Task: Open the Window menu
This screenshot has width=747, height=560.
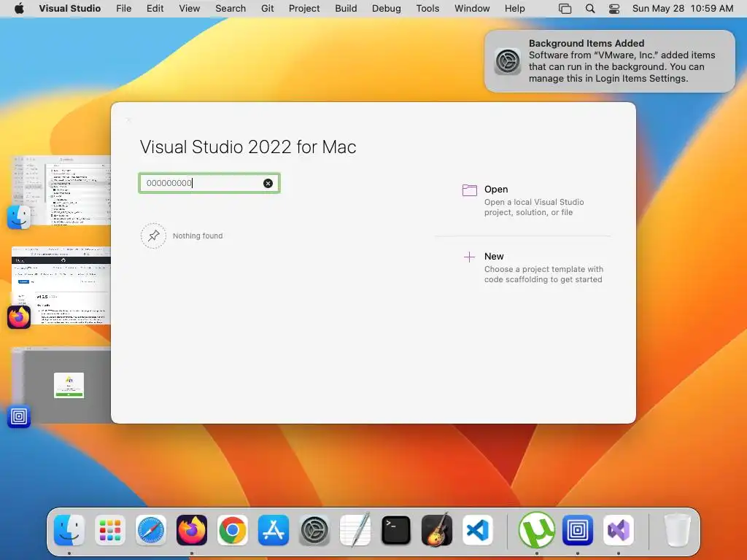Action: point(472,9)
